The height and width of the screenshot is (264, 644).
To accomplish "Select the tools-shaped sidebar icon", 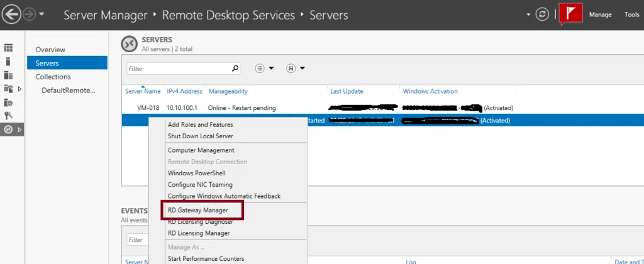I will point(8,116).
